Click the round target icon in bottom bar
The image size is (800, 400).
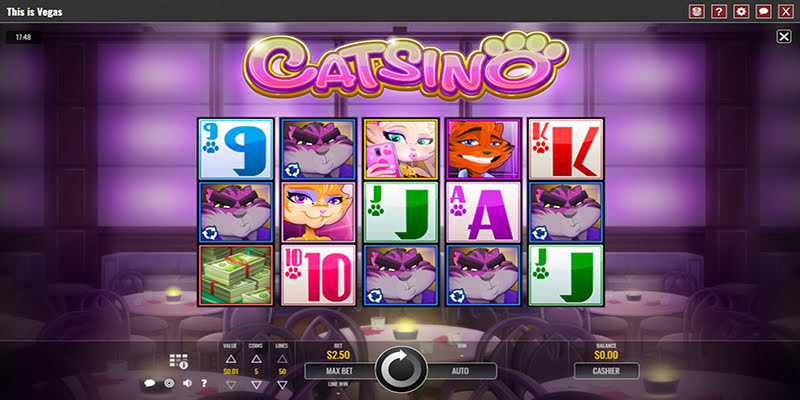pyautogui.click(x=169, y=383)
